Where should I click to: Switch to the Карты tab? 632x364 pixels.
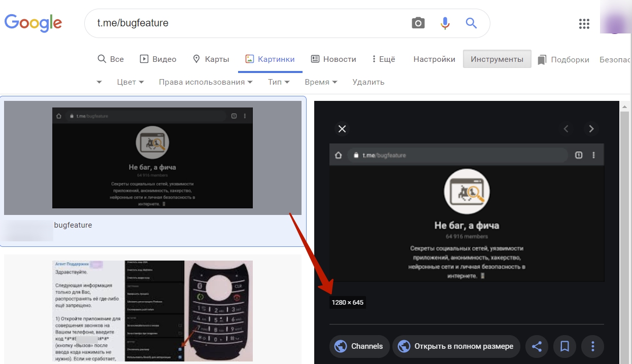[x=211, y=59]
